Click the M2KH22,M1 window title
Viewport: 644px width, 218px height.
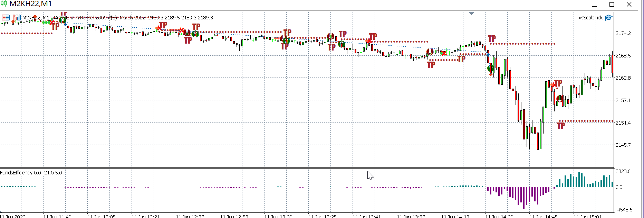pos(31,4)
